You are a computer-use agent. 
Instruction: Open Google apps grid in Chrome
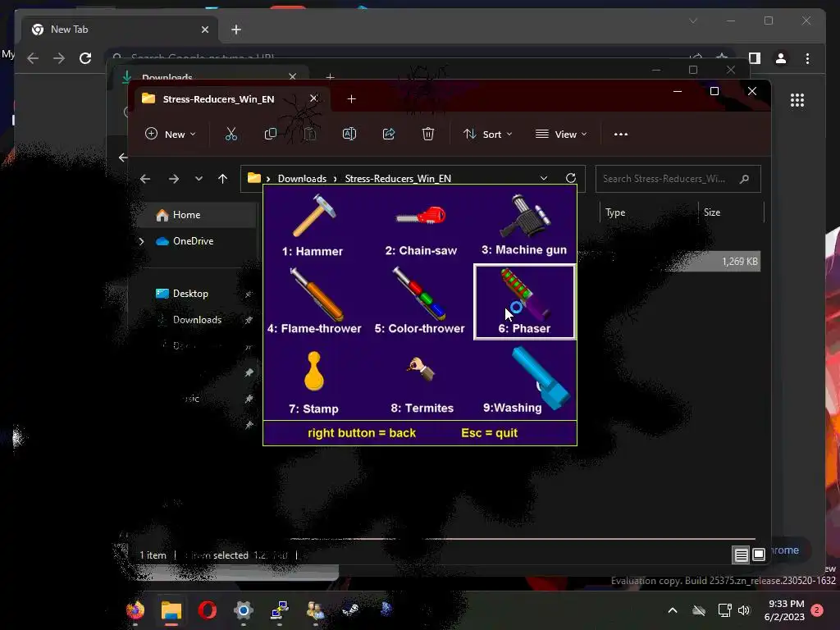coord(797,100)
